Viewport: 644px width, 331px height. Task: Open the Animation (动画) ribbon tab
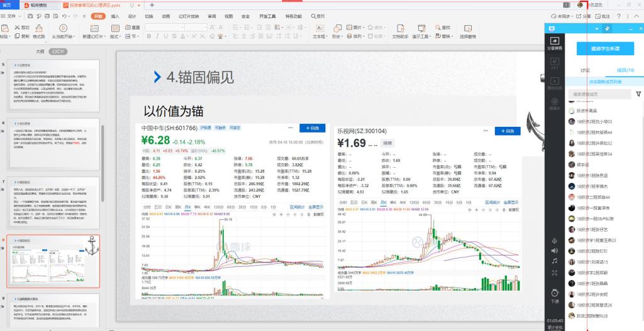(166, 16)
